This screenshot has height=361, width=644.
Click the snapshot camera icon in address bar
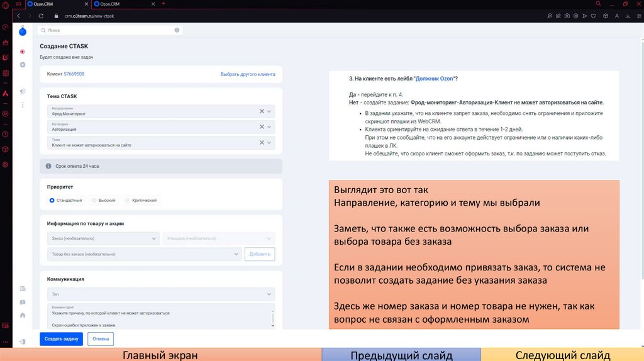[x=567, y=16]
